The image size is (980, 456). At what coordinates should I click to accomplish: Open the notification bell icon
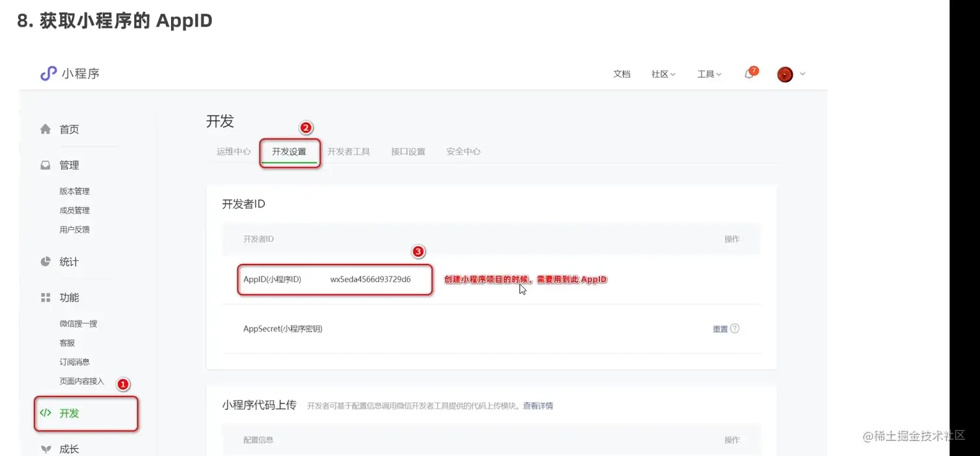coord(749,74)
